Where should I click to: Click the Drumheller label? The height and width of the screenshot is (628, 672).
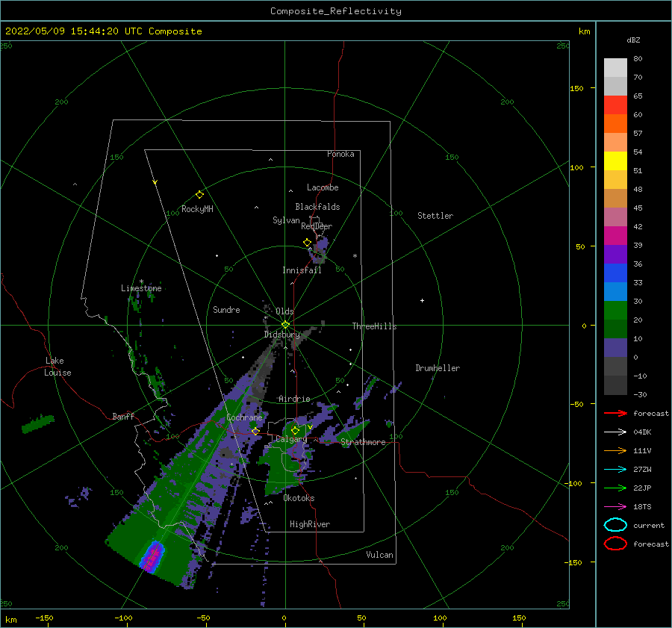438,368
